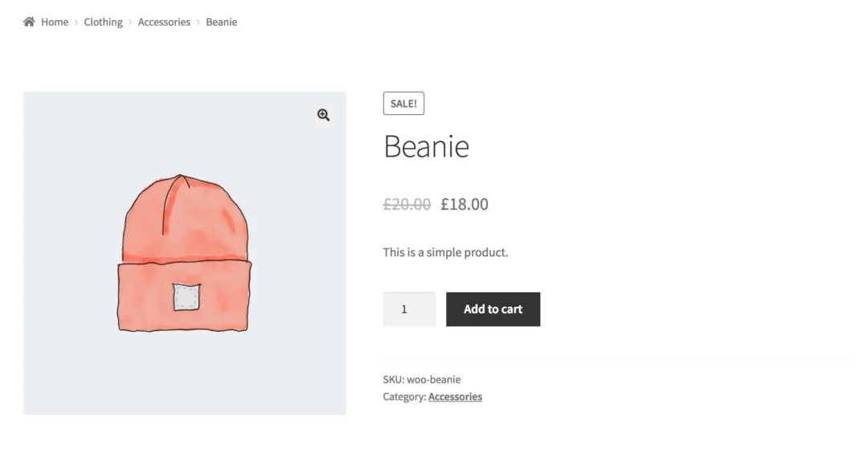Click the £18.00 sale price
Image resolution: width=868 pixels, height=457 pixels.
point(465,204)
